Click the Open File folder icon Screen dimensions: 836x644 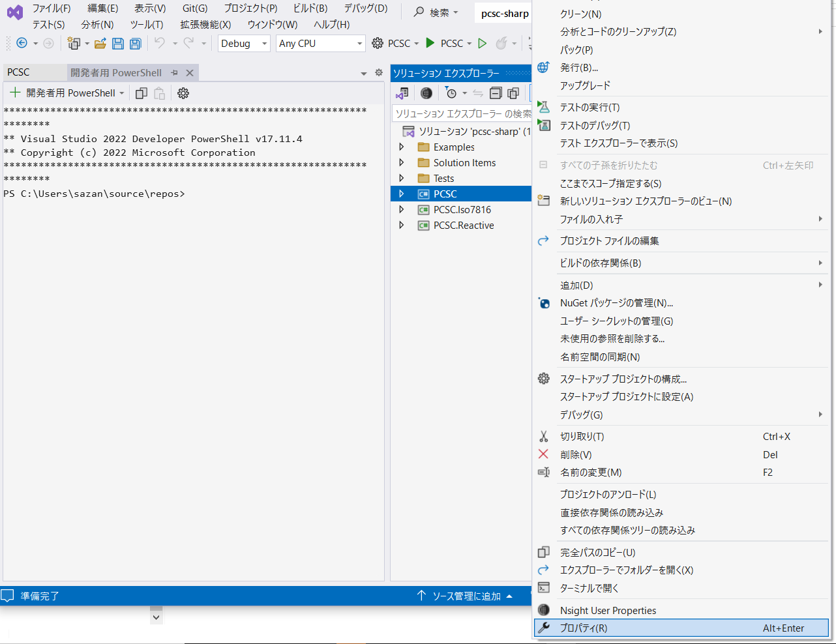[100, 43]
